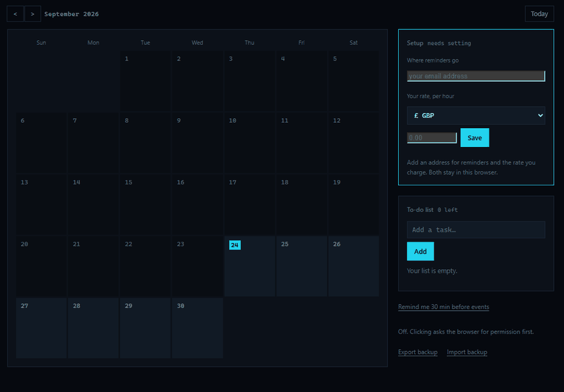Toggle Remind me 30 min before events
Viewport: 564px width, 392px height.
click(x=444, y=307)
